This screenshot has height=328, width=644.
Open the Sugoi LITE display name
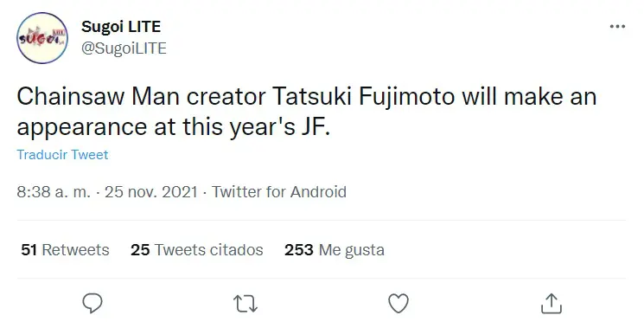click(121, 27)
